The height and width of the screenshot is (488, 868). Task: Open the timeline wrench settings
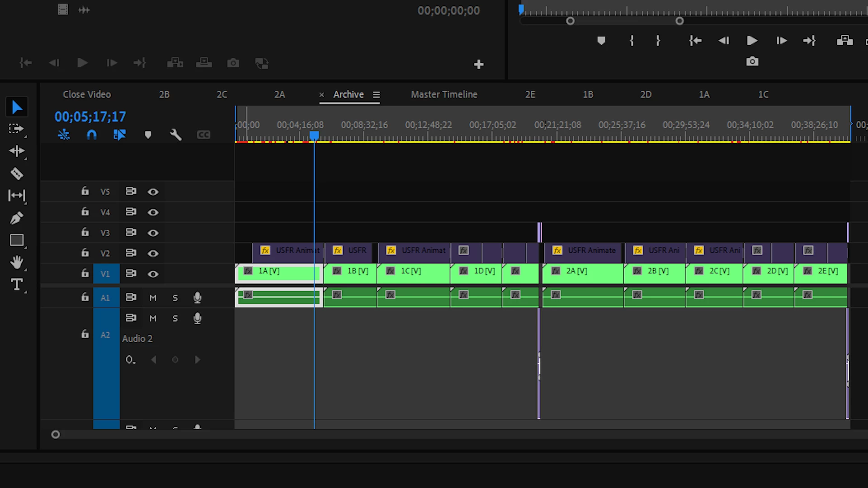coord(175,135)
